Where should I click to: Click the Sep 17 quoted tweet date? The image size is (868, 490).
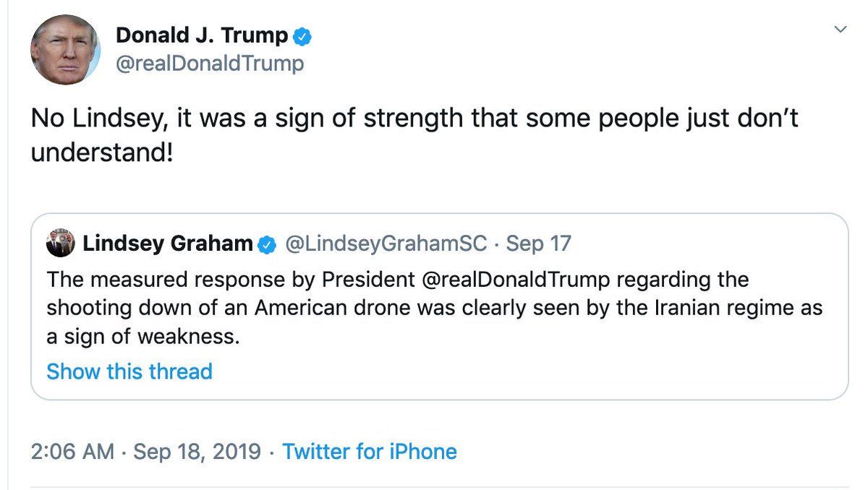pyautogui.click(x=538, y=244)
